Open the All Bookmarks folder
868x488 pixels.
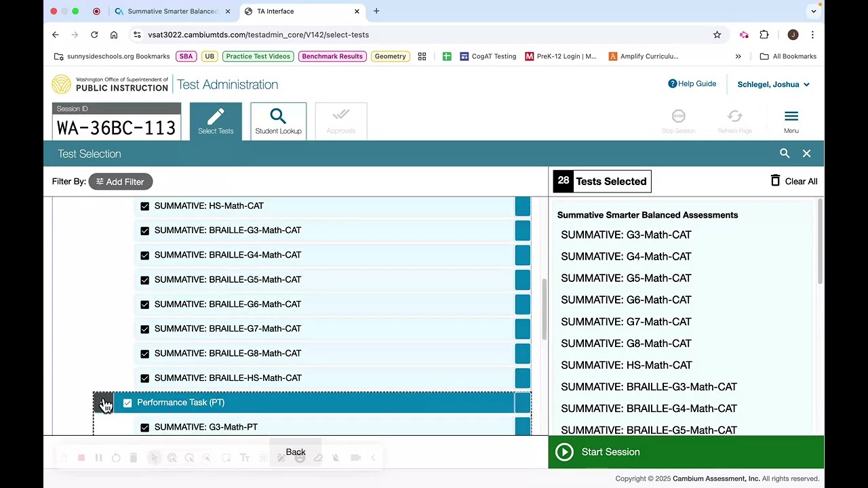[x=788, y=56]
